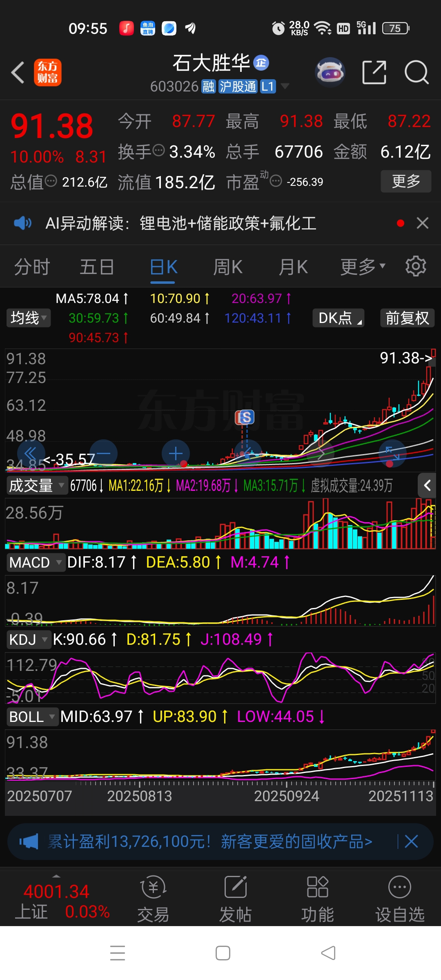Open info icon beside 市盈

pyautogui.click(x=276, y=180)
